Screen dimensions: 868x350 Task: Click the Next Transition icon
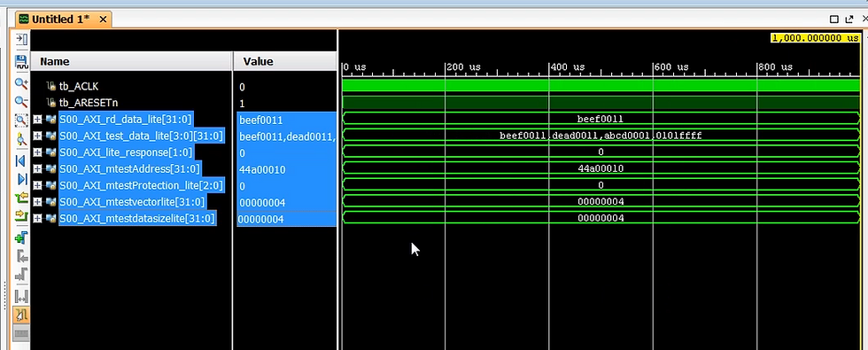coord(21,214)
